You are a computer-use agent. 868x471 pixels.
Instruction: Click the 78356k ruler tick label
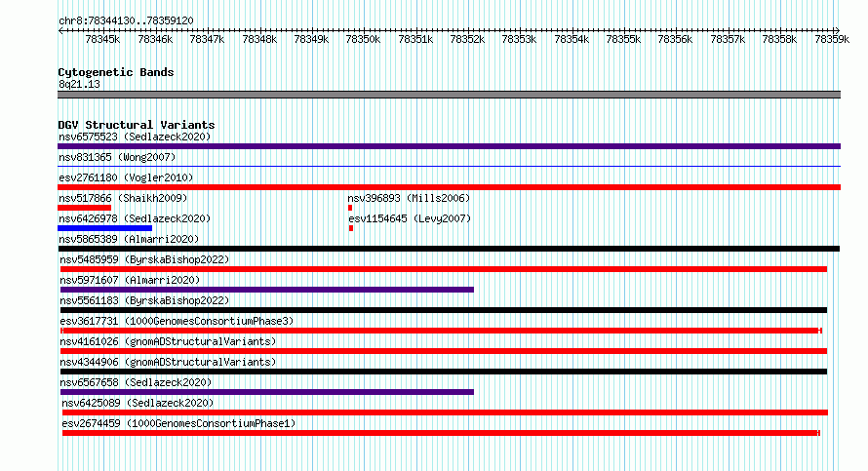pos(675,39)
